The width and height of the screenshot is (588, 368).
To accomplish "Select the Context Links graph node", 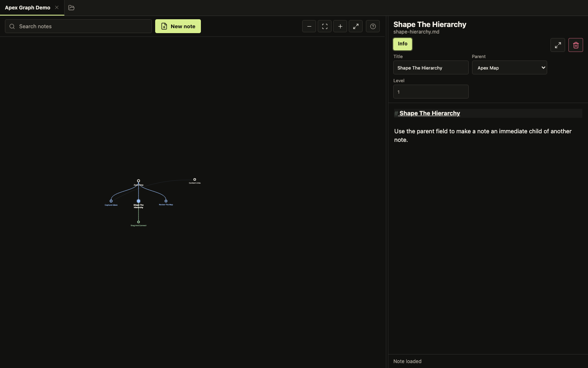I will pyautogui.click(x=195, y=180).
